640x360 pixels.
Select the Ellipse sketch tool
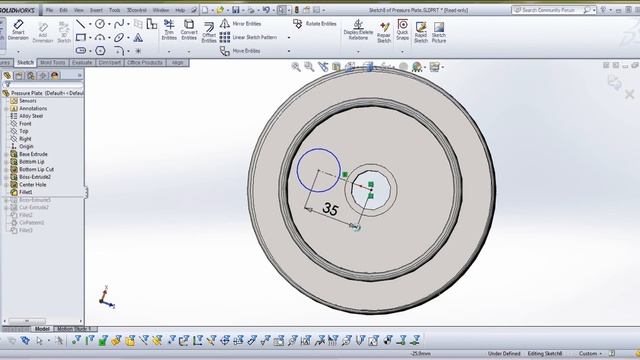[119, 38]
